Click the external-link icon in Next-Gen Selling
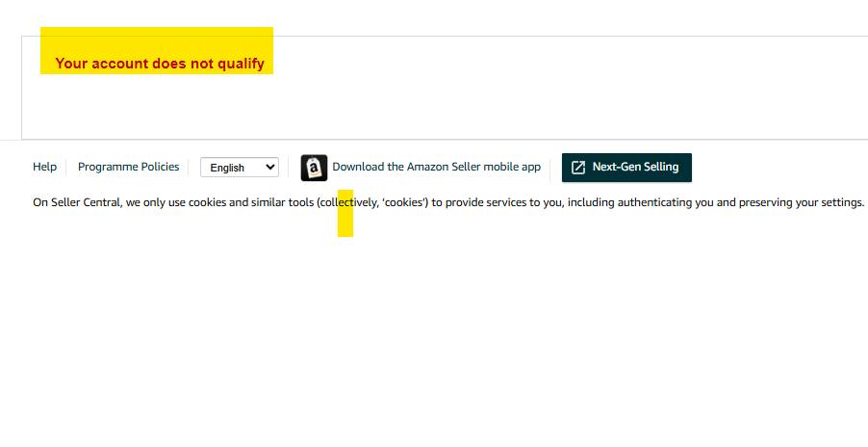The height and width of the screenshot is (447, 868). click(x=578, y=168)
